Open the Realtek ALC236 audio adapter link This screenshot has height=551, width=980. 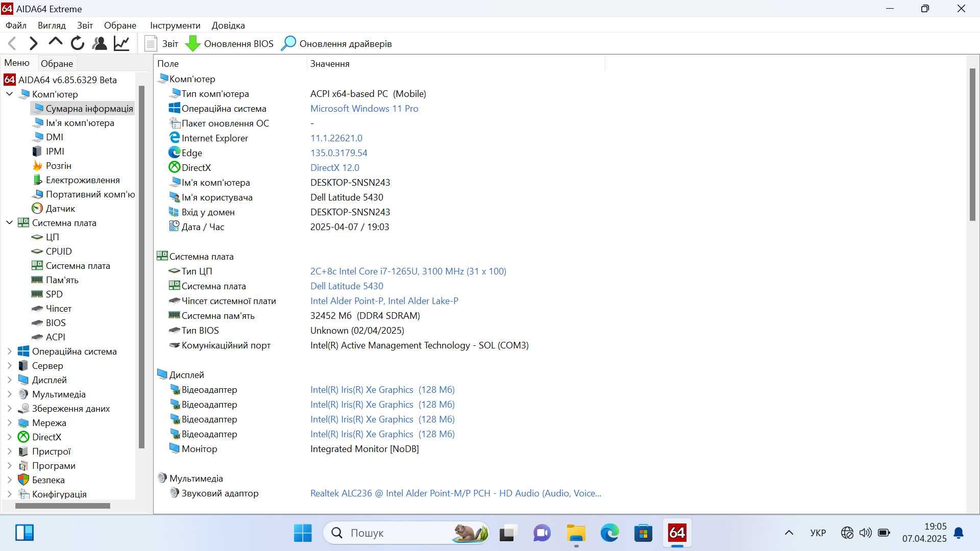[456, 493]
